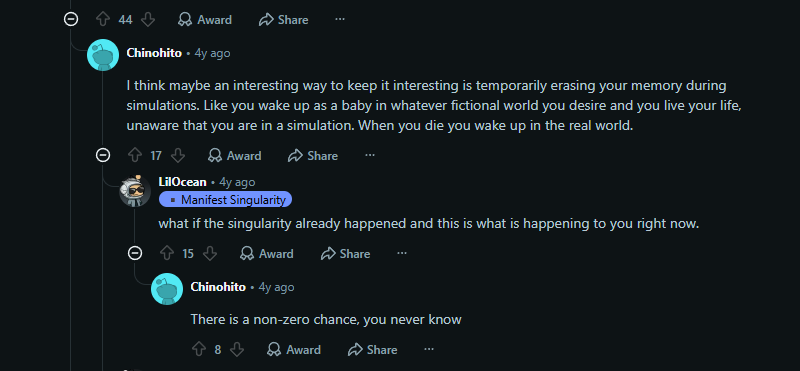Image resolution: width=800 pixels, height=371 pixels.
Task: Downvote the comment with 8 points
Action: tap(237, 350)
